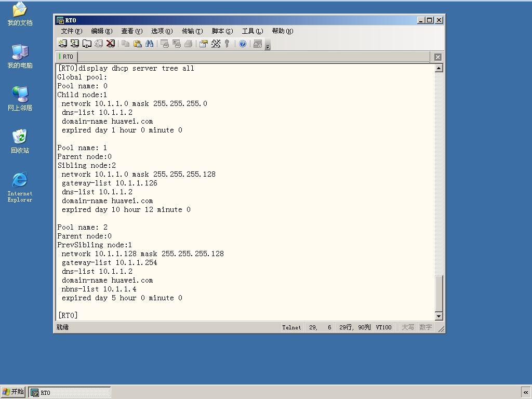Expand the taskbar tray chevron
The width and height of the screenshot is (532, 399).
pyautogui.click(x=526, y=393)
